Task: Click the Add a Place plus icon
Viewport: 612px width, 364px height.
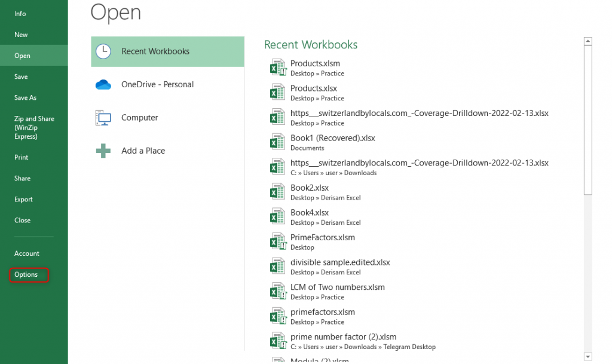Action: click(103, 151)
